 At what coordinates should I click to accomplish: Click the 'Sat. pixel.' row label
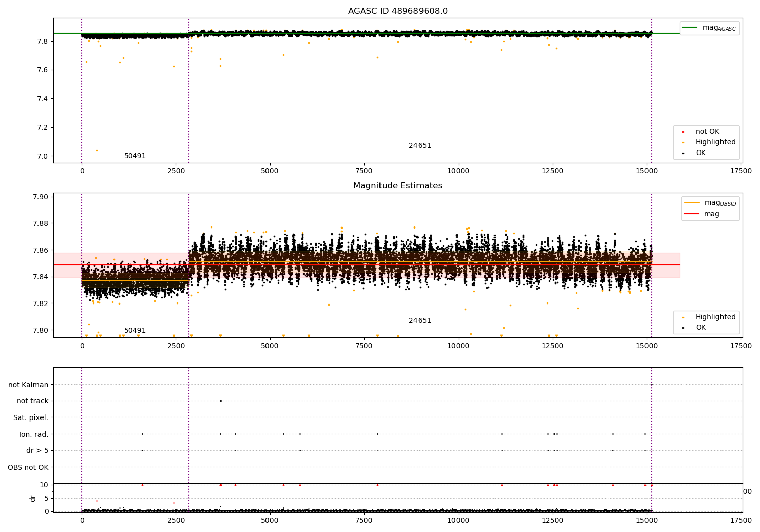(31, 418)
